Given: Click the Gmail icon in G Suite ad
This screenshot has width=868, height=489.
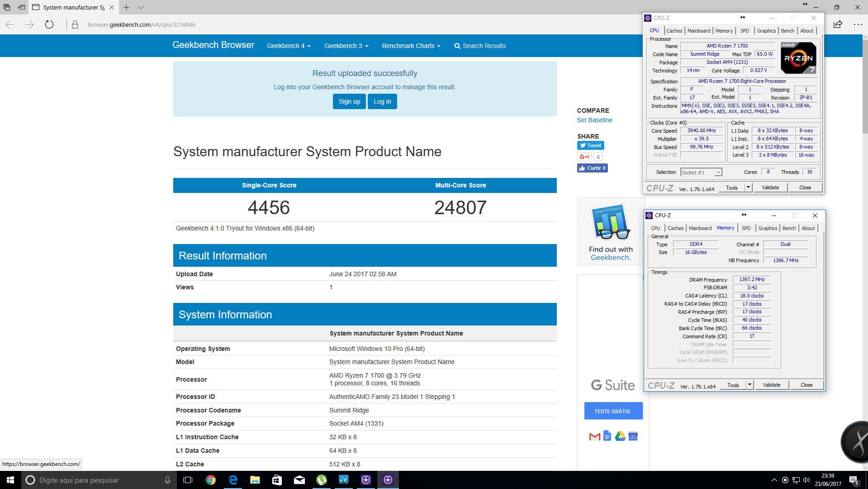Looking at the screenshot, I should [x=594, y=436].
